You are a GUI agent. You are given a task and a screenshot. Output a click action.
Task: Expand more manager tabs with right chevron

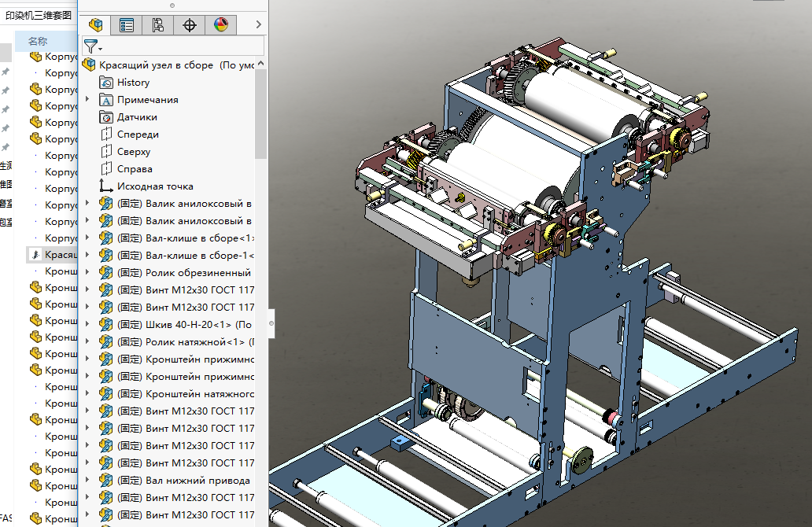click(258, 25)
